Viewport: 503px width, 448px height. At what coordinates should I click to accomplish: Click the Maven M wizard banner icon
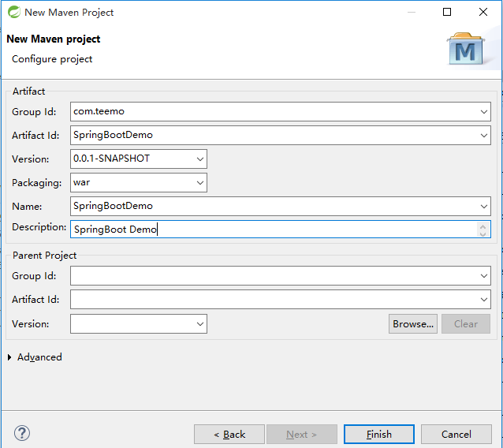point(465,49)
